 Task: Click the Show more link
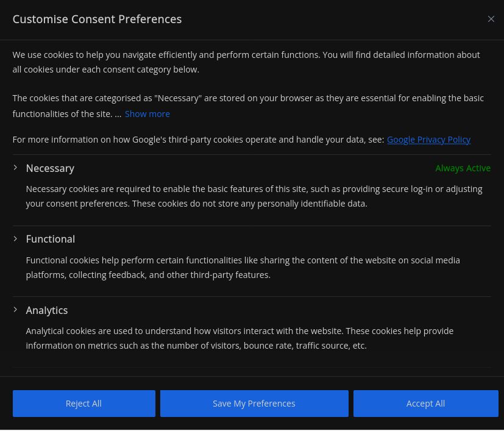[147, 114]
